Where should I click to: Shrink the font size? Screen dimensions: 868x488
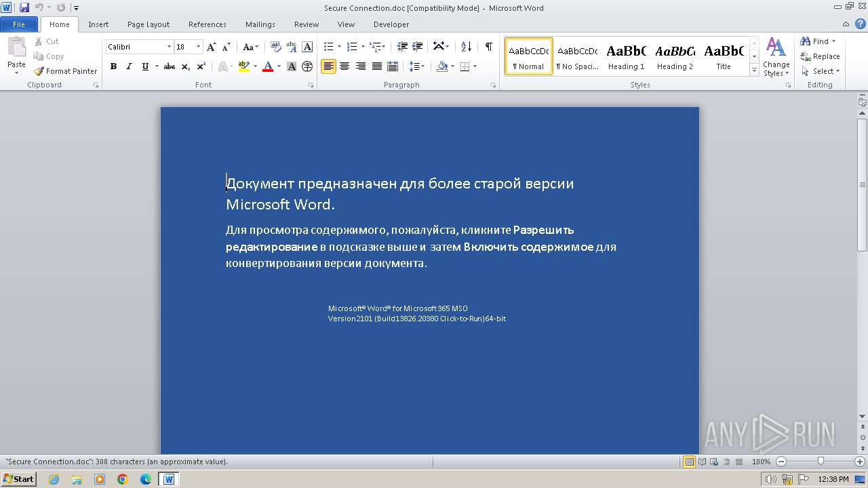coord(226,47)
